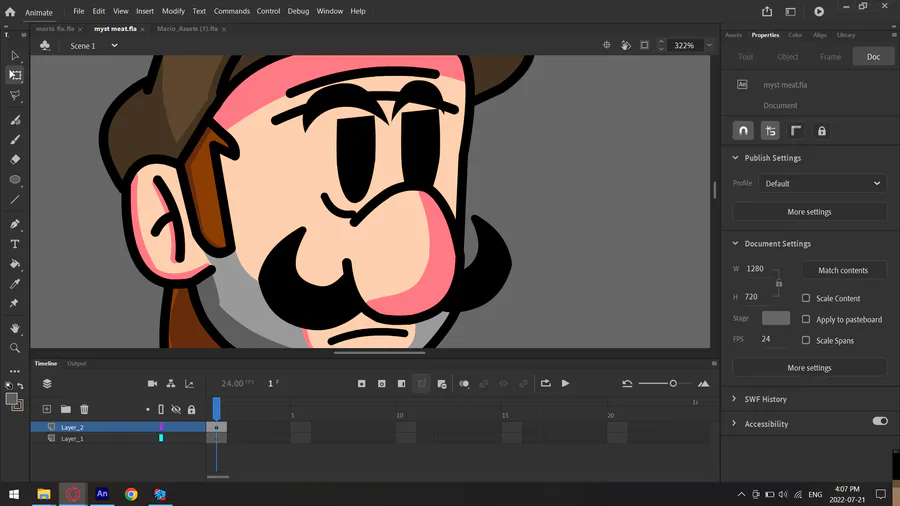Image resolution: width=900 pixels, height=506 pixels.
Task: Open the Stage color swatch
Action: point(775,318)
